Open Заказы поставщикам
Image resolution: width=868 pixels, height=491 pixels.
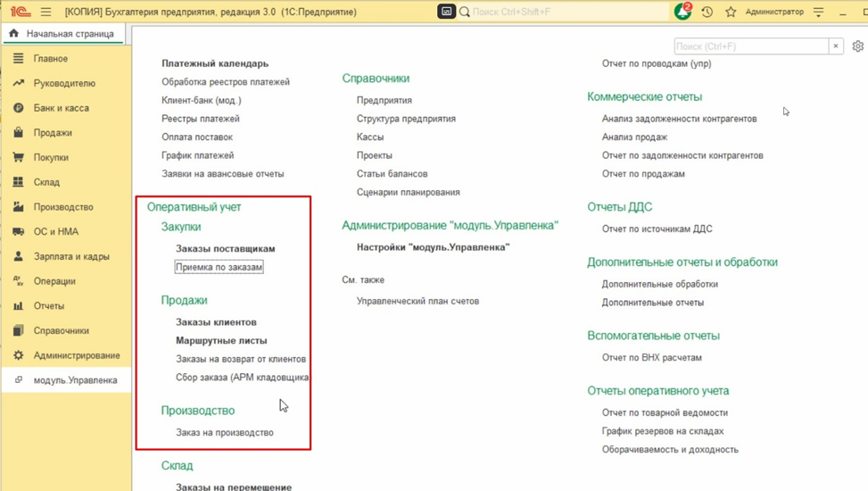pyautogui.click(x=226, y=249)
